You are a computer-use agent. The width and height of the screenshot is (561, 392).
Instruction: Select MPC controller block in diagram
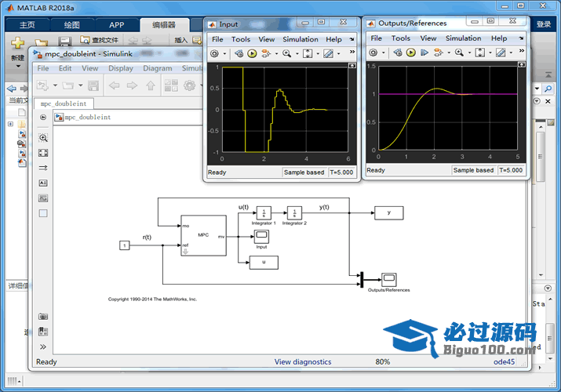tap(203, 235)
